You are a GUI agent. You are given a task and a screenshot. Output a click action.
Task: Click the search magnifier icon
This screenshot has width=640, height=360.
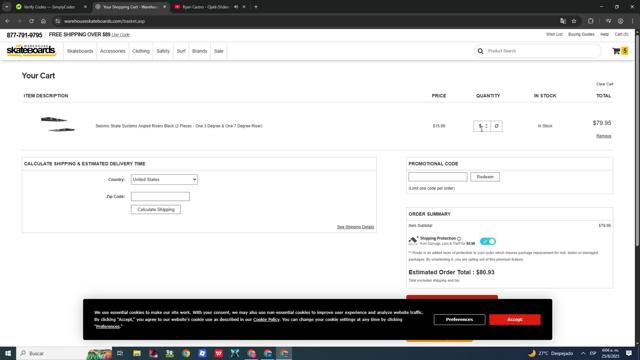click(480, 51)
